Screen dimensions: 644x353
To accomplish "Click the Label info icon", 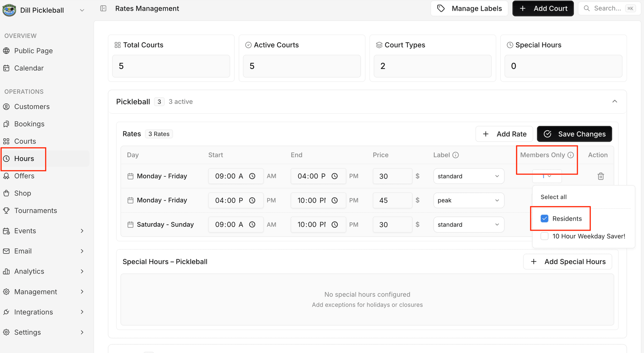I will (x=455, y=155).
